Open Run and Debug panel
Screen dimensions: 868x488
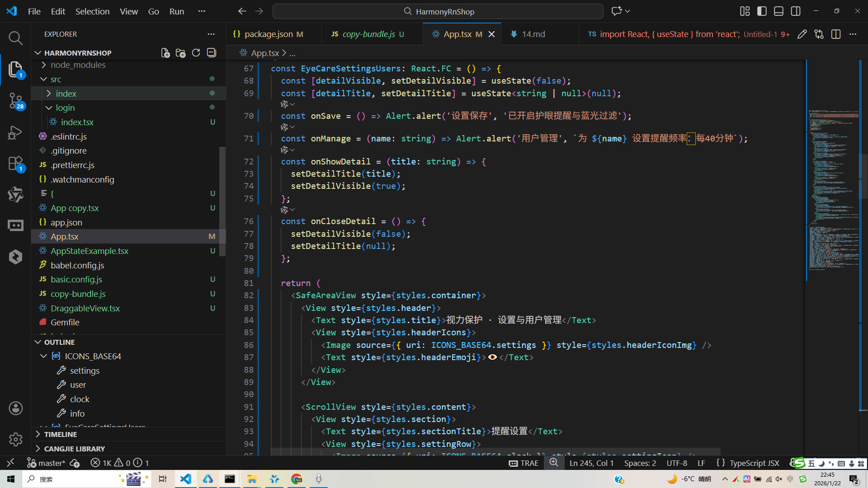[x=15, y=132]
